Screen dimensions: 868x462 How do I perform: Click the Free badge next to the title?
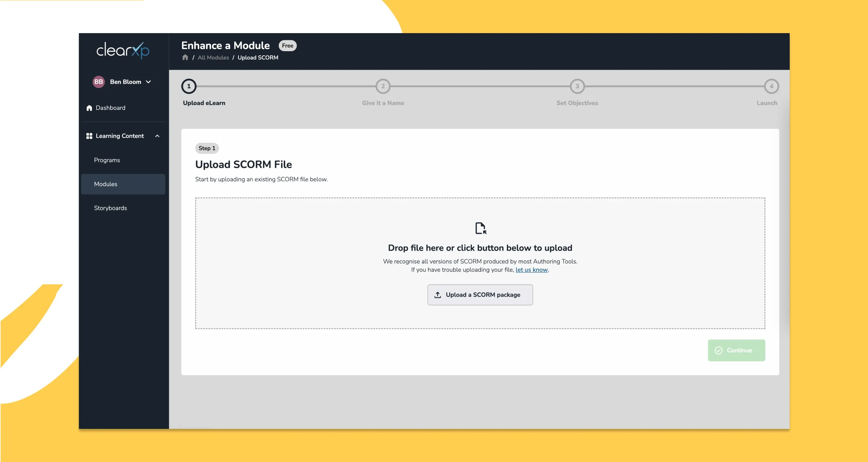click(x=287, y=45)
